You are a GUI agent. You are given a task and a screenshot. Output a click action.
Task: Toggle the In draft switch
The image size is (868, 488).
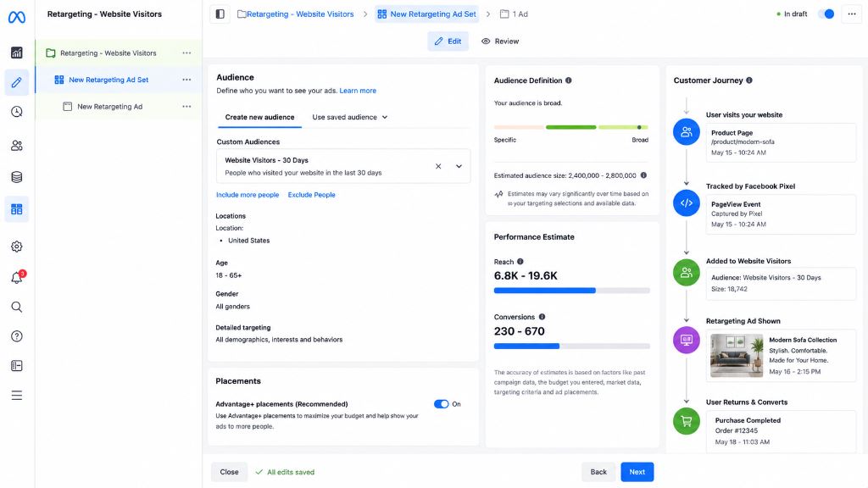[x=826, y=14]
